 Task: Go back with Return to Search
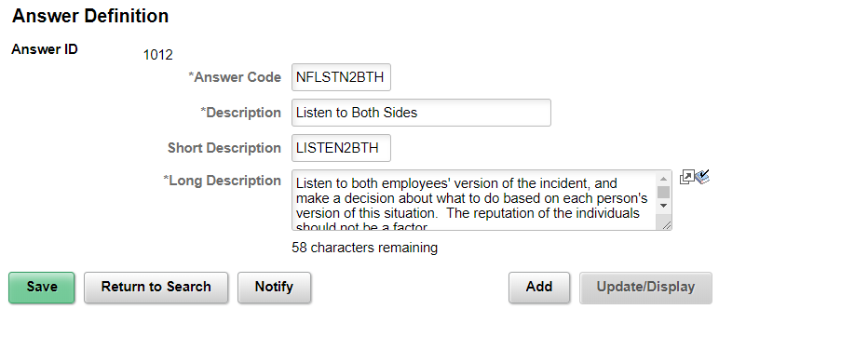156,288
